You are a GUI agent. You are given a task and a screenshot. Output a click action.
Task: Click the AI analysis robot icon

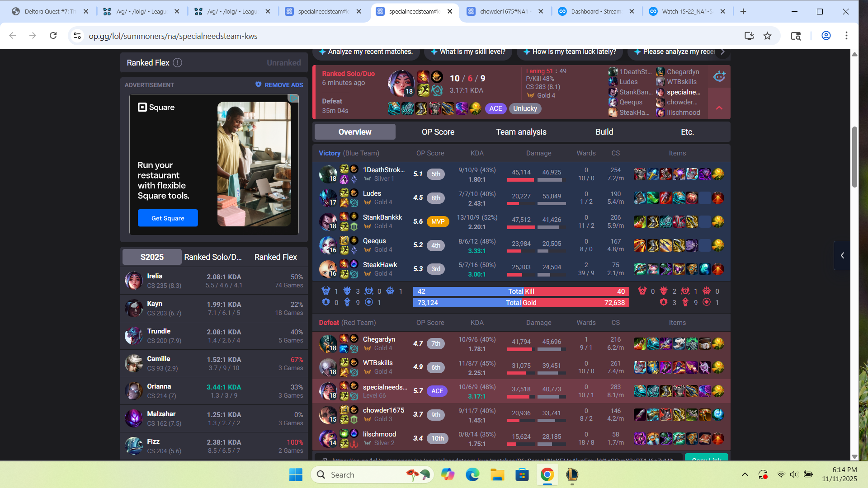pyautogui.click(x=719, y=76)
